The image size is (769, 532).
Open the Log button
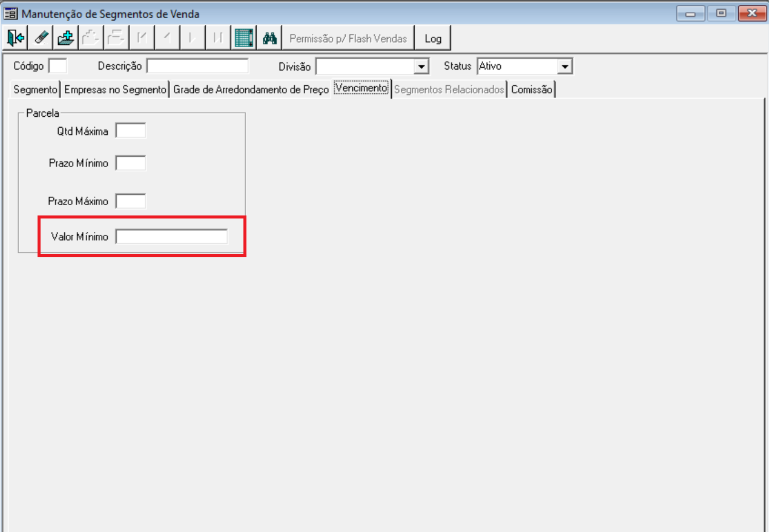coord(434,38)
